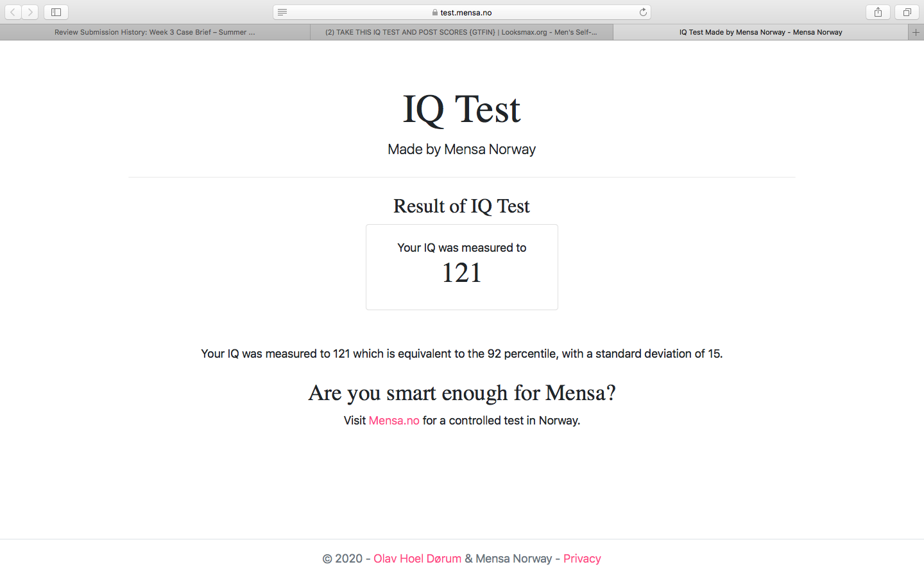The width and height of the screenshot is (924, 578).
Task: Switch to TAKE THIS IQ TEST Looksmax tab
Action: pyautogui.click(x=461, y=32)
